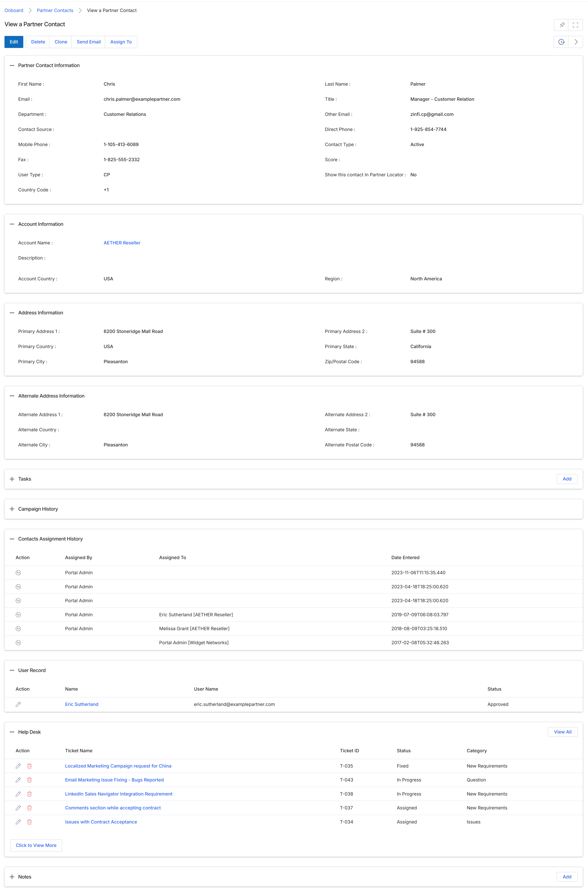Select the title Manager - Customer Relation

coord(442,99)
